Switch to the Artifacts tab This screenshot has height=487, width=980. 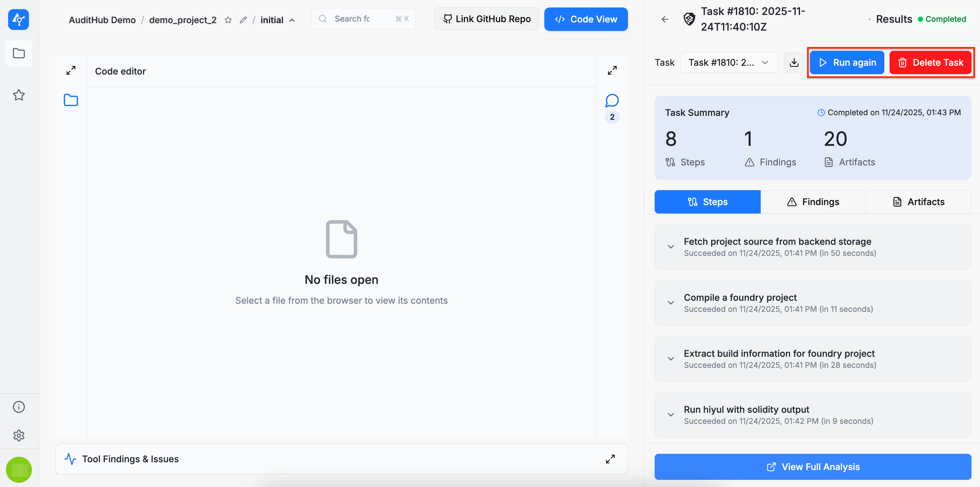click(x=918, y=202)
